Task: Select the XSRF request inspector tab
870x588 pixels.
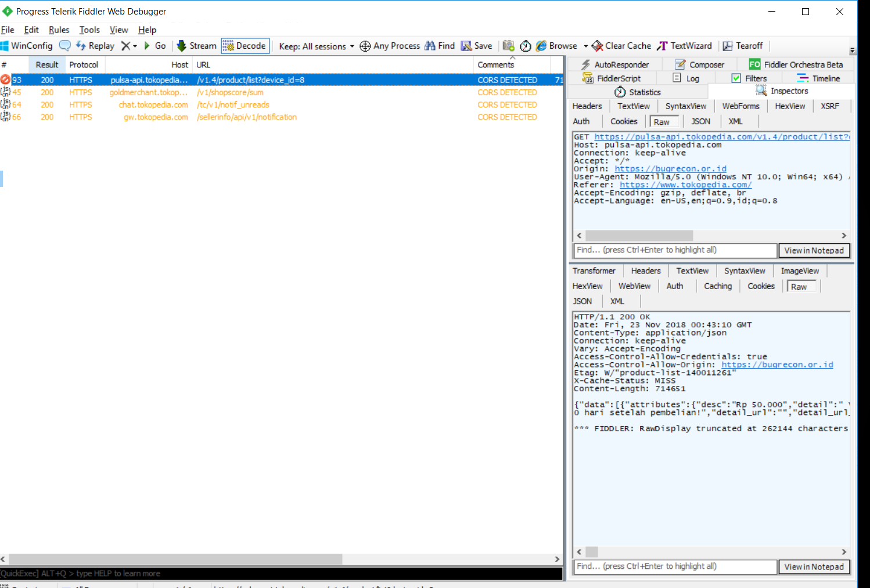Action: pyautogui.click(x=830, y=106)
